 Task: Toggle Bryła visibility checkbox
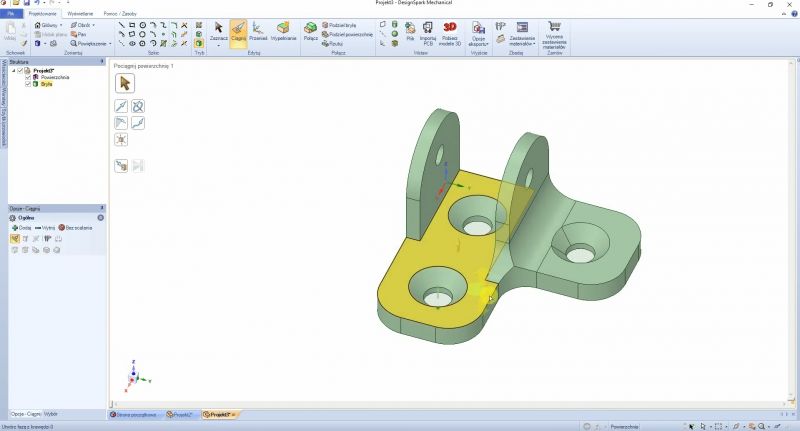tap(28, 84)
